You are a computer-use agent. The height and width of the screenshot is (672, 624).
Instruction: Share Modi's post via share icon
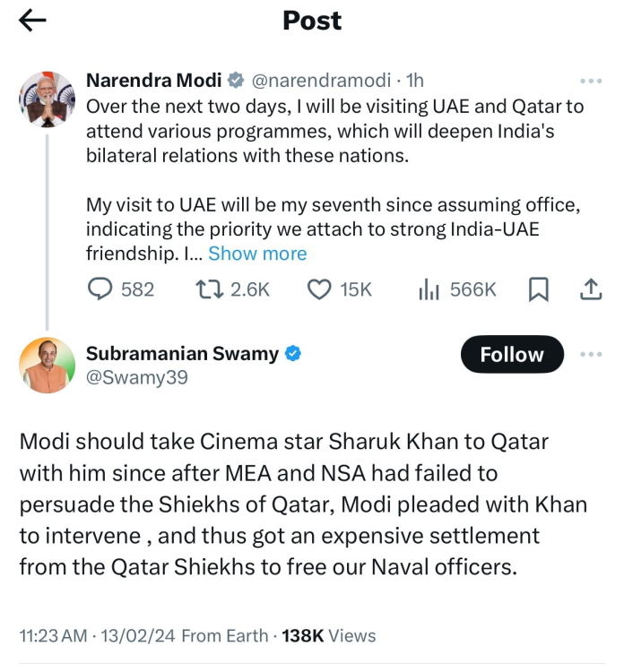[591, 289]
